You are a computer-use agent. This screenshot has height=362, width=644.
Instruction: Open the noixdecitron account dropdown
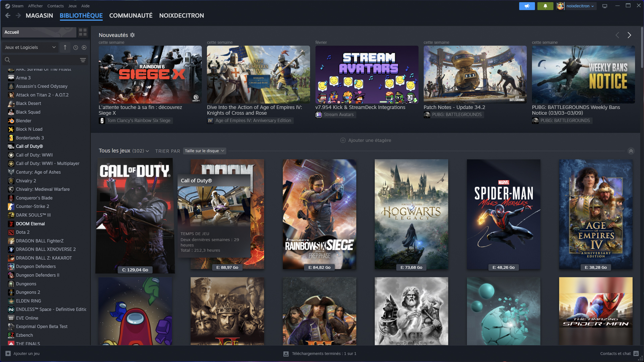click(x=580, y=6)
